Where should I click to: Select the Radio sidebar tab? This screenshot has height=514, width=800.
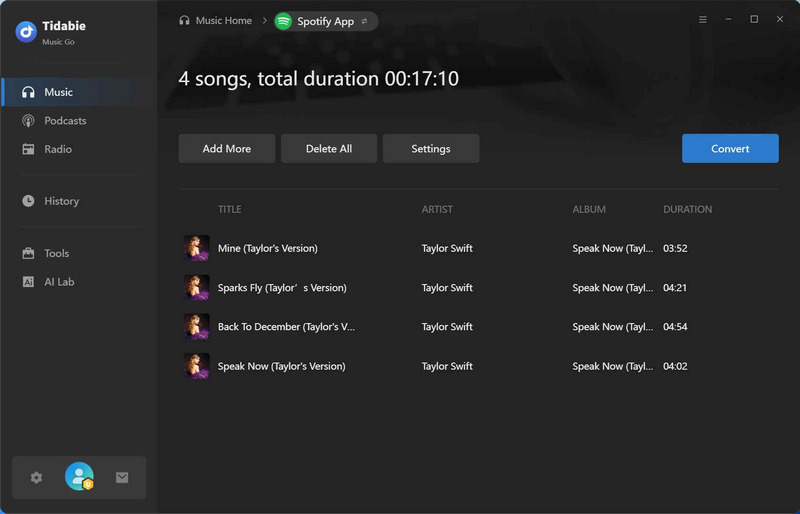(79, 149)
